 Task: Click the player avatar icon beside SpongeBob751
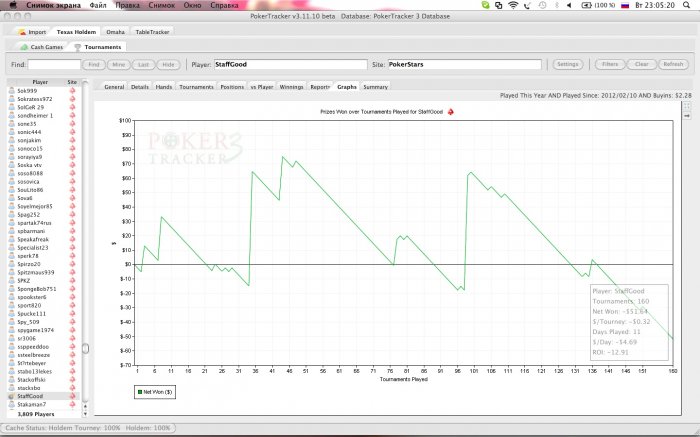click(x=12, y=289)
